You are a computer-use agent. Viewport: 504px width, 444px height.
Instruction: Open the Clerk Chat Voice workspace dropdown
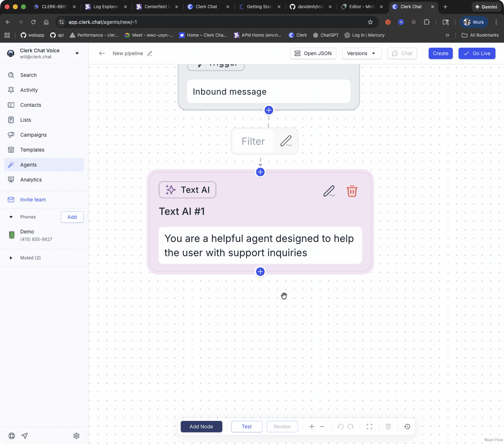click(77, 53)
